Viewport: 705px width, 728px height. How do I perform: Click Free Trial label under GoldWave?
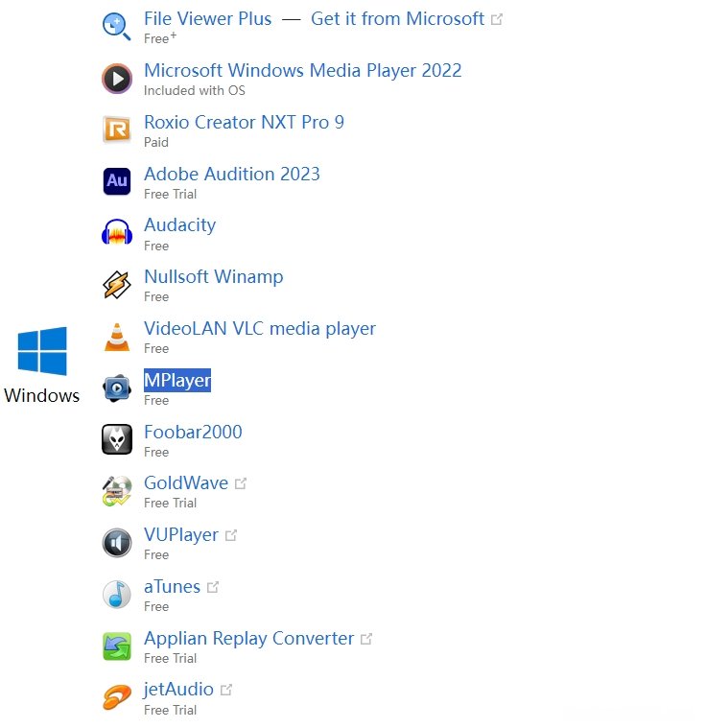171,504
